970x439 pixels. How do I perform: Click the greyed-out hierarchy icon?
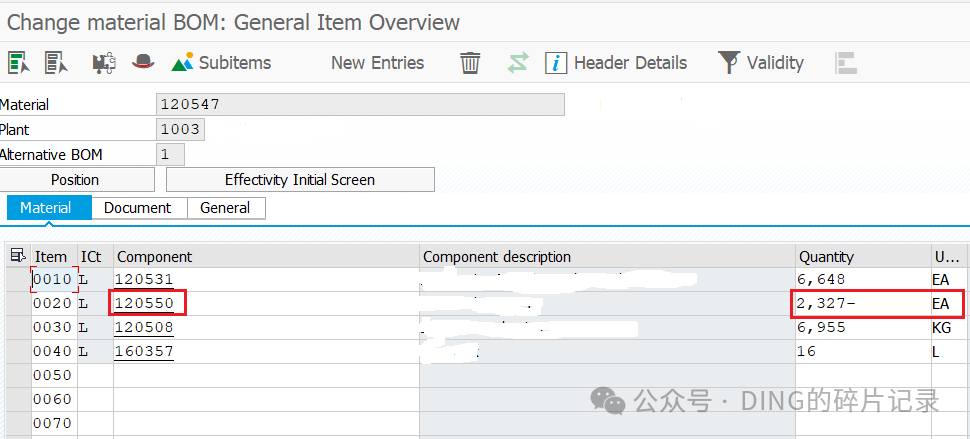coord(846,62)
